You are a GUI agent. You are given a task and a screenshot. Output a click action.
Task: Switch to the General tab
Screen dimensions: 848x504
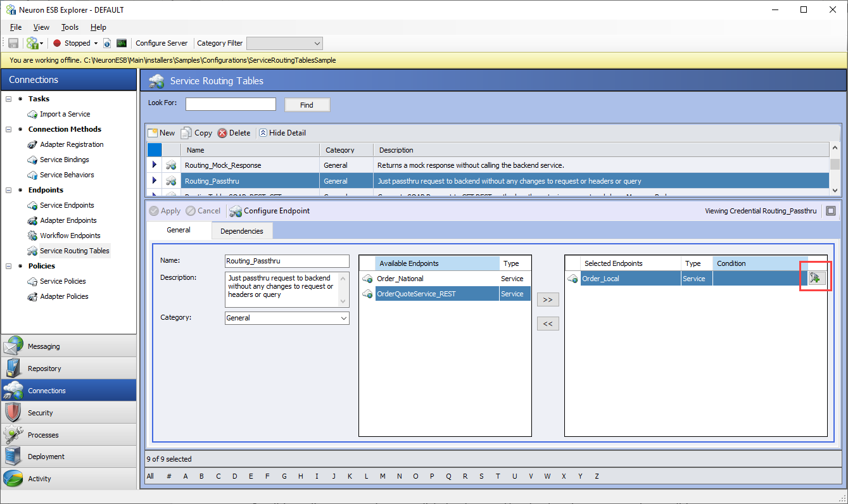coord(179,230)
